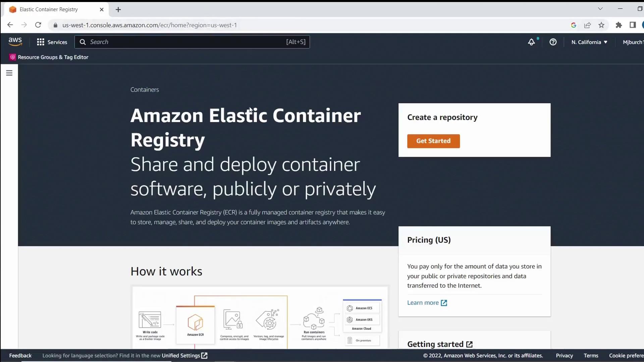Bookmark this page with the star icon
Image resolution: width=644 pixels, height=362 pixels.
601,25
